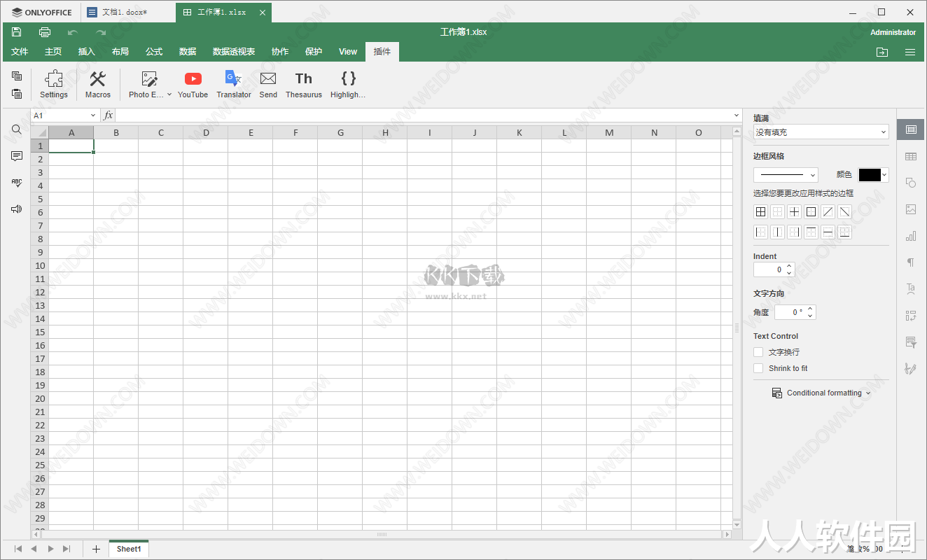Enable the 文字换行 checkbox
Screen dimensions: 927x560
click(758, 352)
